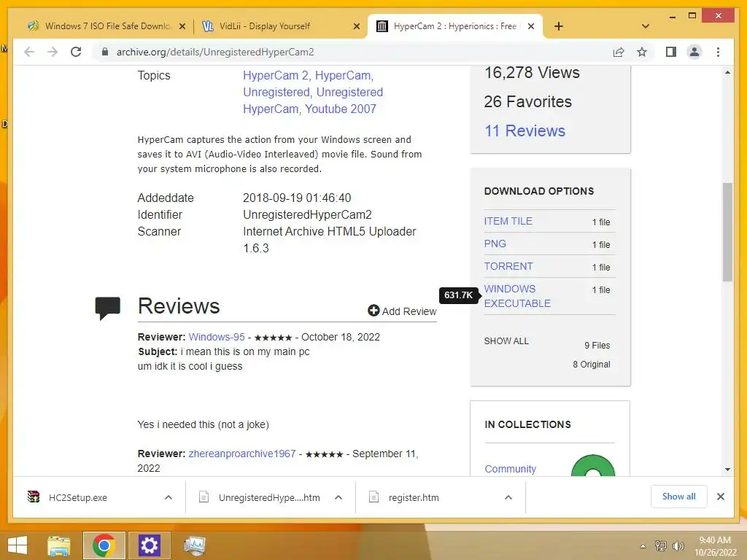Click the Community collection green thumbnail

593,465
